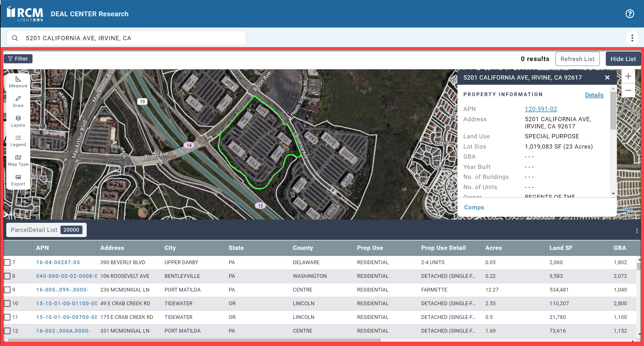Zoom out on the map

click(628, 90)
